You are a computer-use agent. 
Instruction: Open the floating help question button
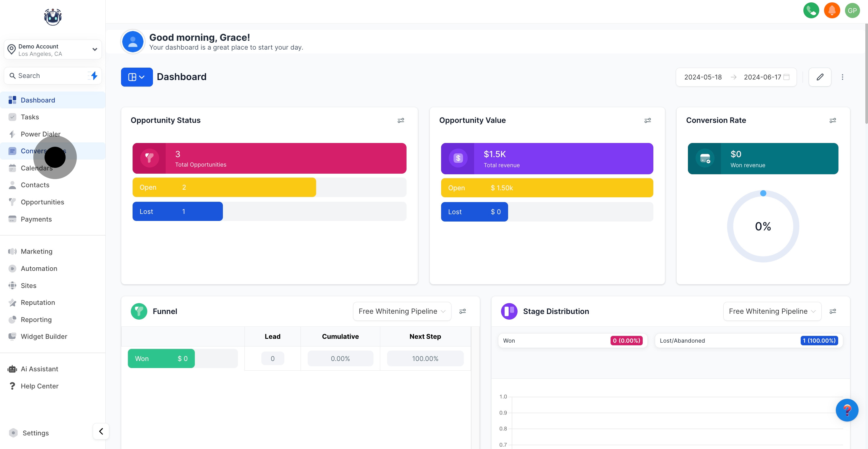pos(846,410)
